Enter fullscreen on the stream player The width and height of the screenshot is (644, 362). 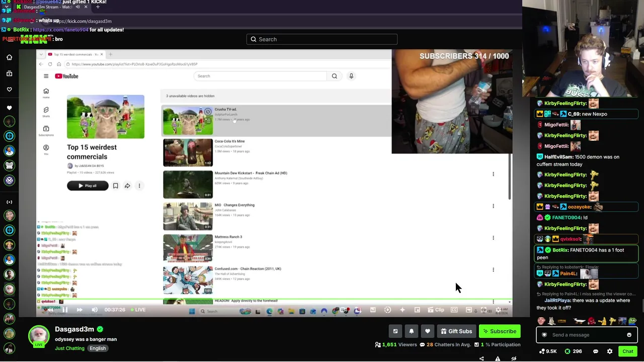click(484, 310)
